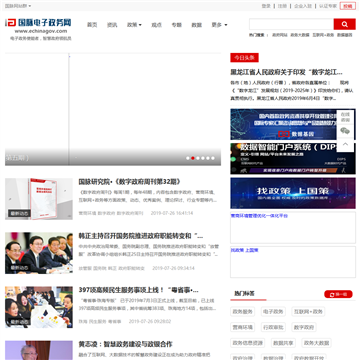Image resolution: width=360 pixels, height=360 pixels.
Task: Click timestamp 2019-07-26 16:41:14
Action: [172, 213]
